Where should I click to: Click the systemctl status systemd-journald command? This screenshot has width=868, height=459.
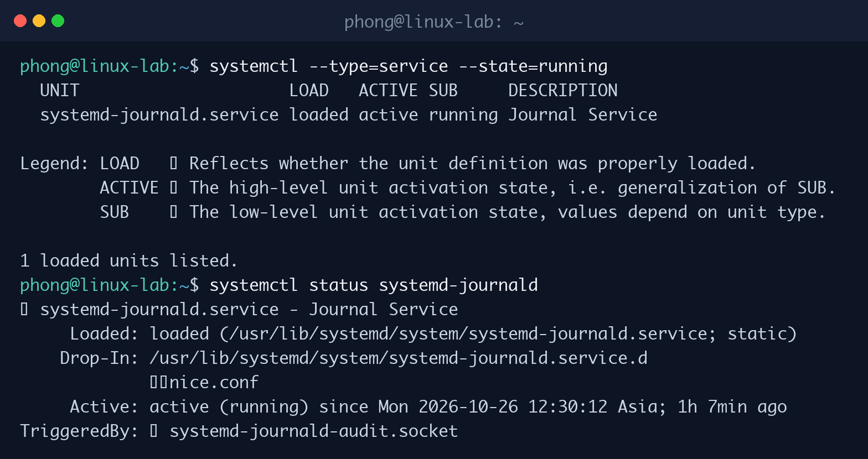tap(374, 285)
